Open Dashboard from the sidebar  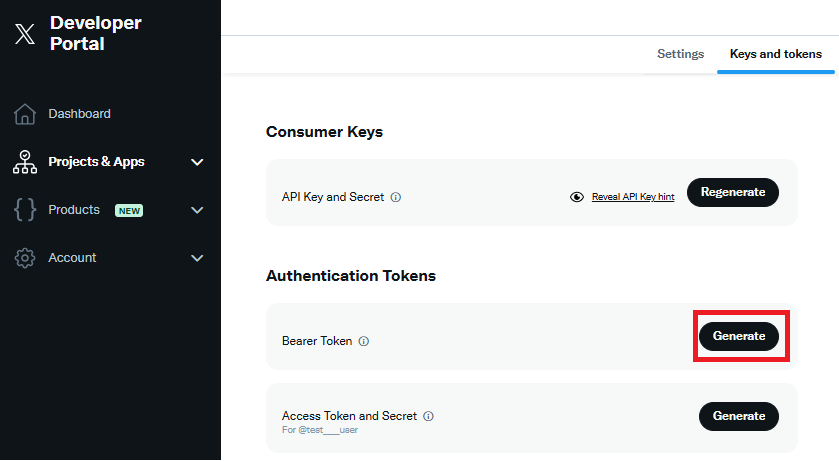(x=79, y=114)
